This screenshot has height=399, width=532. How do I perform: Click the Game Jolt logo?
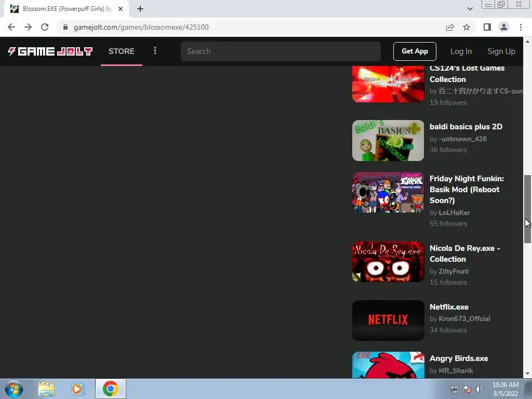(x=50, y=51)
